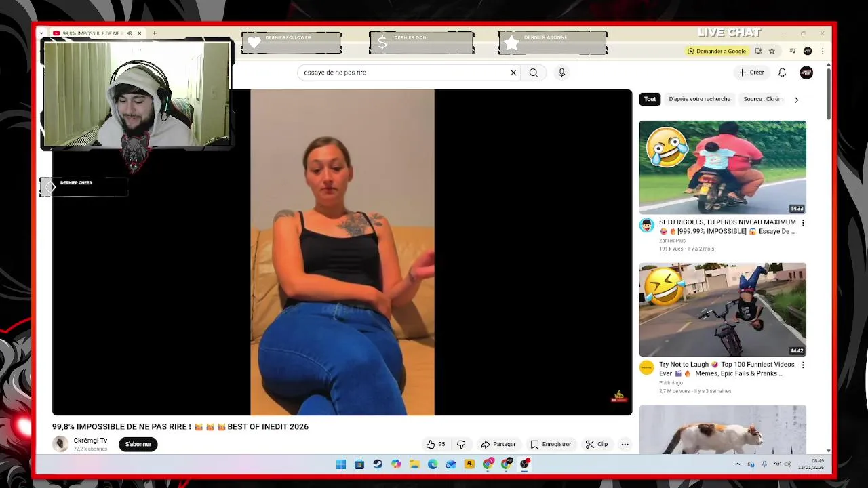This screenshot has width=868, height=488.
Task: Open the cat video thumbnail
Action: [723, 430]
